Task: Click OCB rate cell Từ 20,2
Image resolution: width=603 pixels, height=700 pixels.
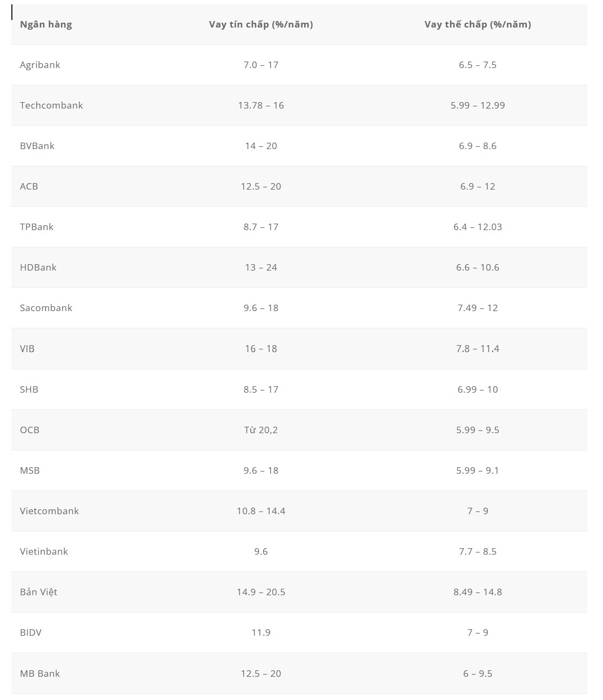Action: click(261, 430)
